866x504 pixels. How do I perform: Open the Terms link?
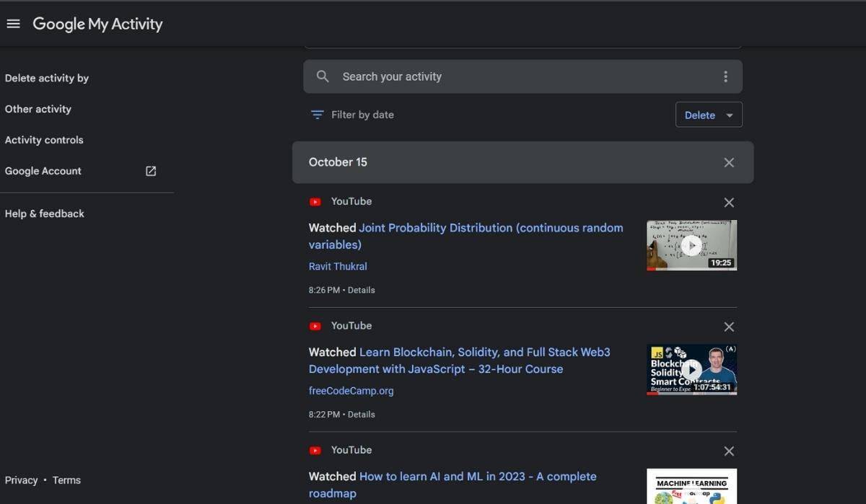pos(66,480)
